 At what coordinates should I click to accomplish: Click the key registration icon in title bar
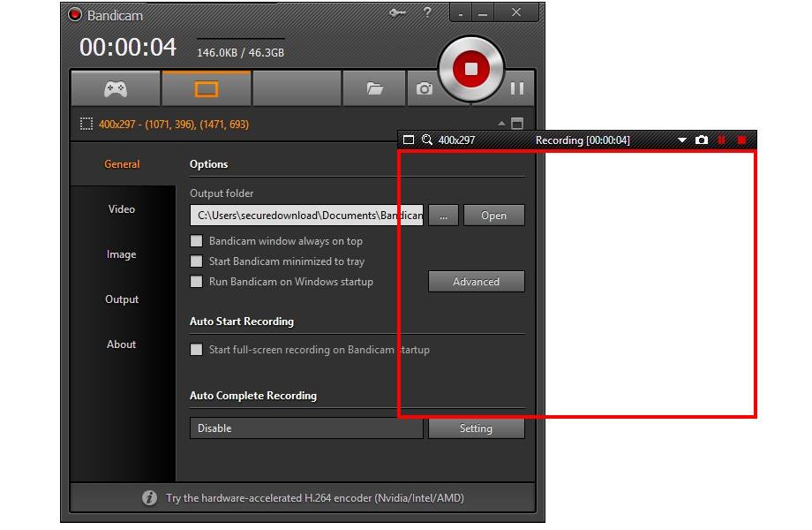[397, 12]
